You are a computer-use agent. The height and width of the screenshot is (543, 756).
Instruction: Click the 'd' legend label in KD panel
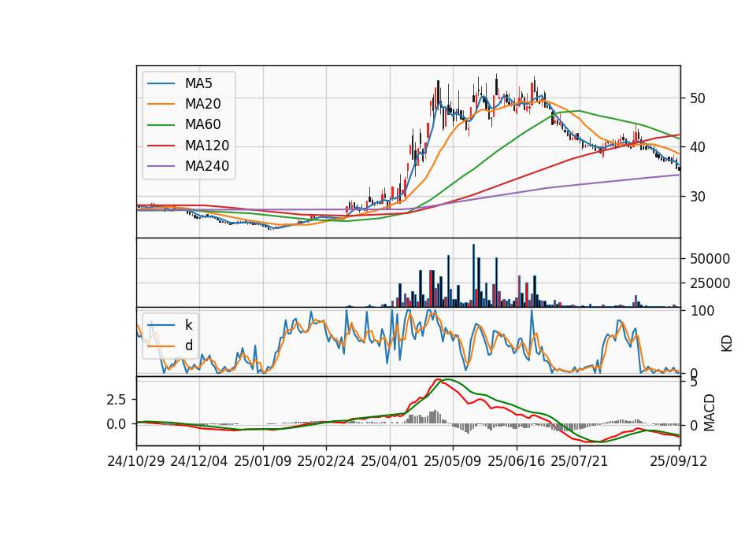pos(188,345)
